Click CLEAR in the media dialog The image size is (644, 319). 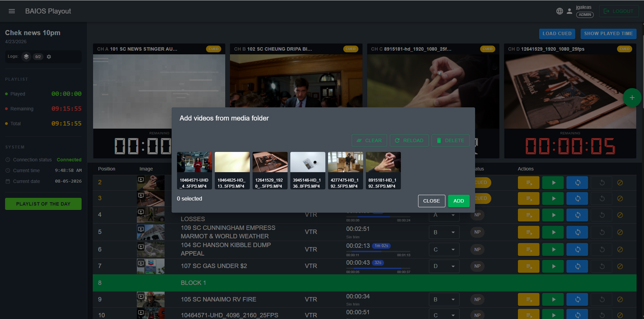369,140
